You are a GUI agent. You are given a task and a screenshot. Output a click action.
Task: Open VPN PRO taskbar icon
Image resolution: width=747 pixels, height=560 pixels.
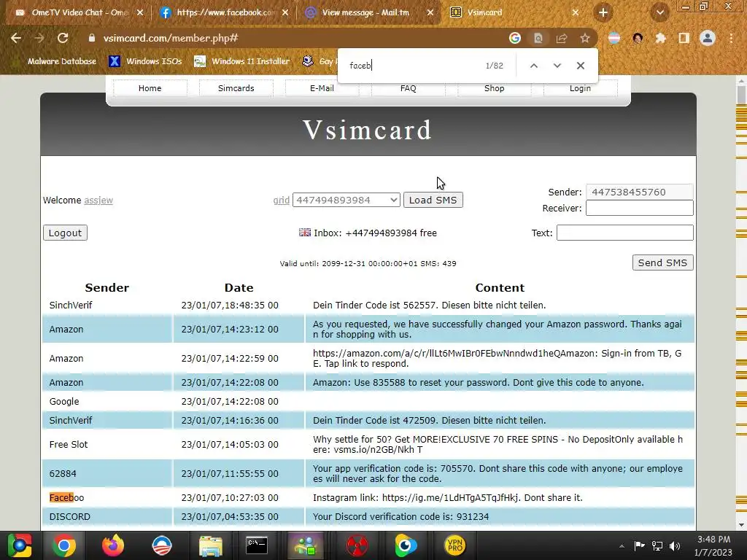click(x=455, y=545)
